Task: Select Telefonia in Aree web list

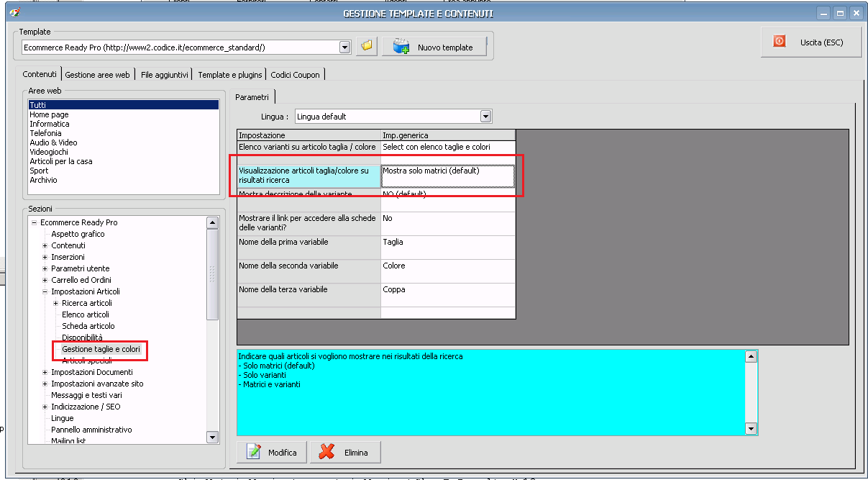Action: pyautogui.click(x=123, y=133)
